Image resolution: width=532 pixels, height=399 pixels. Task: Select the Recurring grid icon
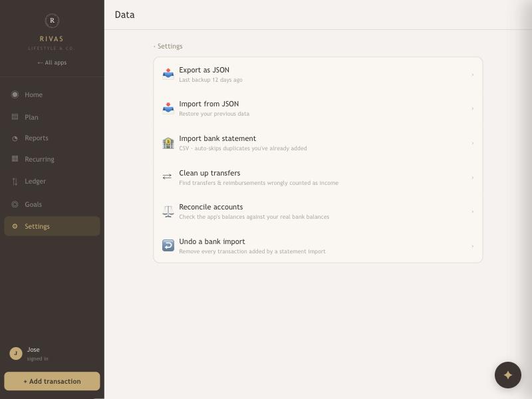[x=15, y=159]
